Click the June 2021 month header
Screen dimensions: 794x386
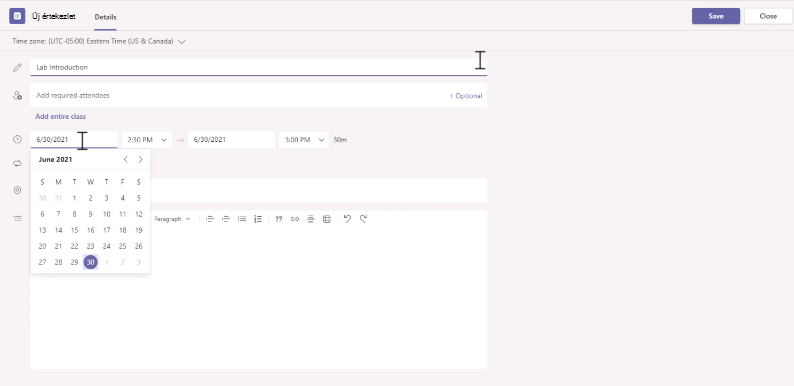[55, 160]
